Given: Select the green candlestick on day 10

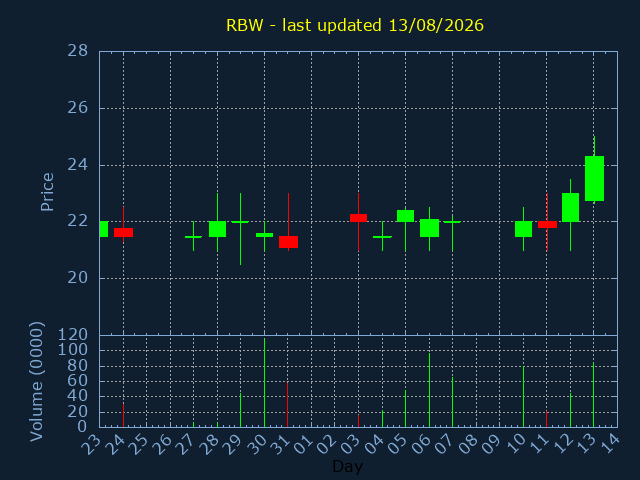Looking at the screenshot, I should point(523,229).
